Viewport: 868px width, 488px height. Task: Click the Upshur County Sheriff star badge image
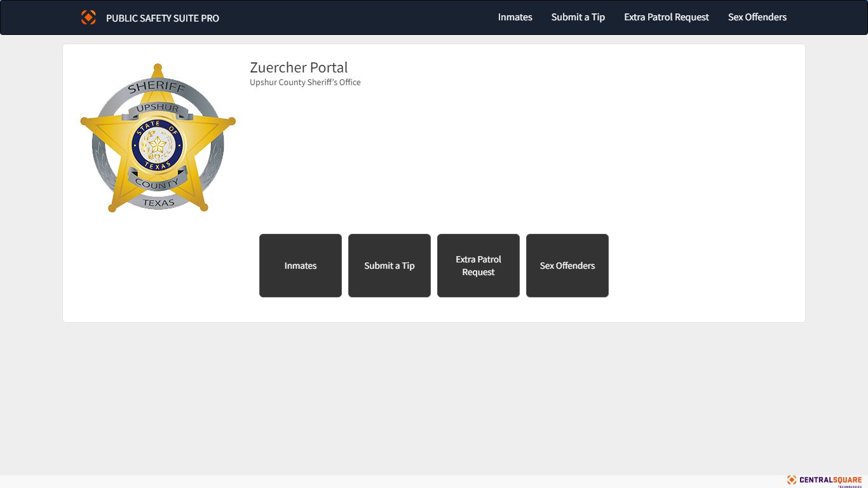pos(158,137)
